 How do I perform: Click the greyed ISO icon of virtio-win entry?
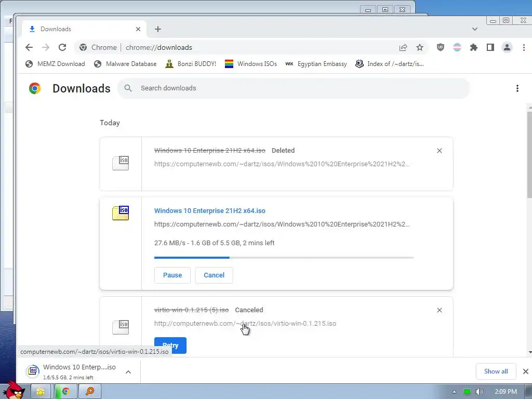click(x=121, y=327)
